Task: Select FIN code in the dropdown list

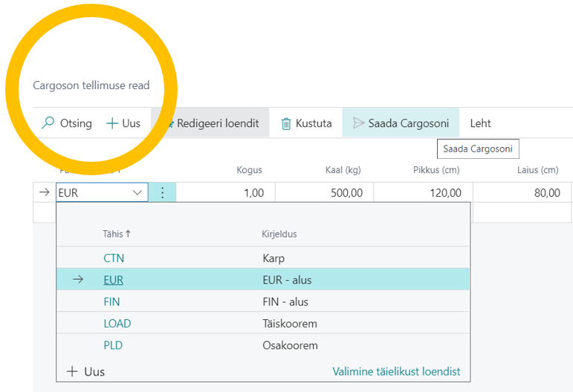Action: [x=111, y=302]
